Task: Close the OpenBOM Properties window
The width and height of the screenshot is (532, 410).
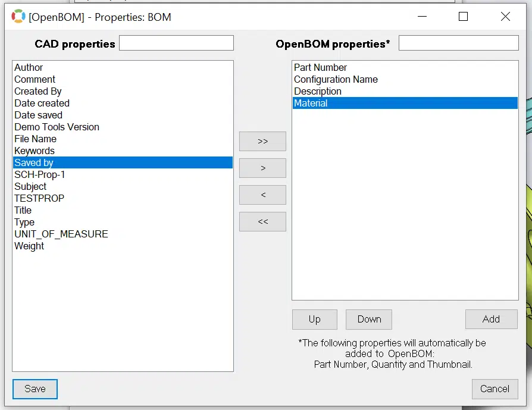Action: [x=505, y=16]
